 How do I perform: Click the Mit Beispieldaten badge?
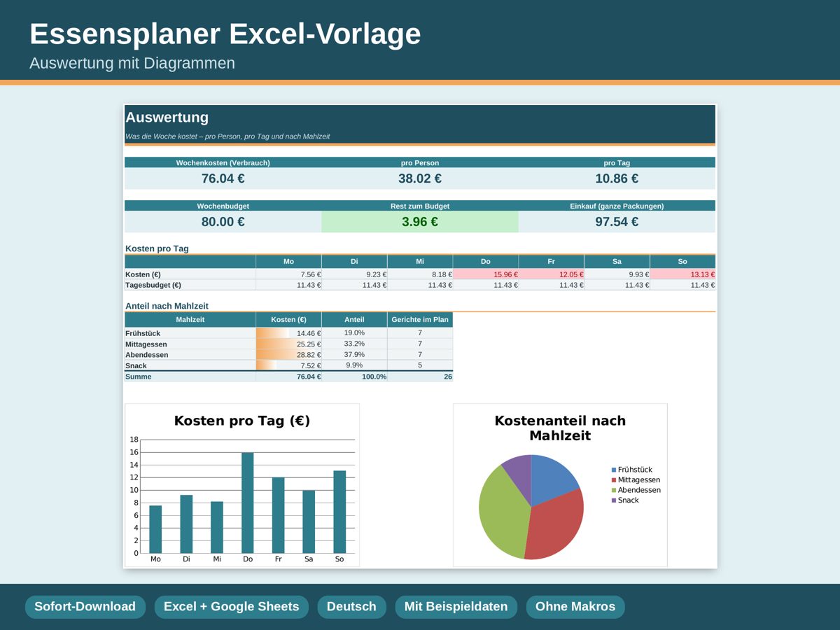456,607
